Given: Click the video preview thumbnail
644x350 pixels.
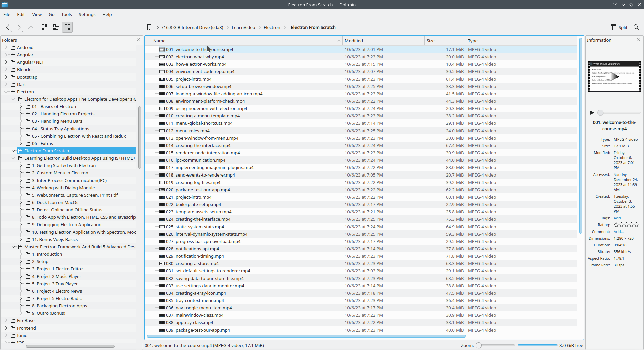Looking at the screenshot, I should [614, 77].
